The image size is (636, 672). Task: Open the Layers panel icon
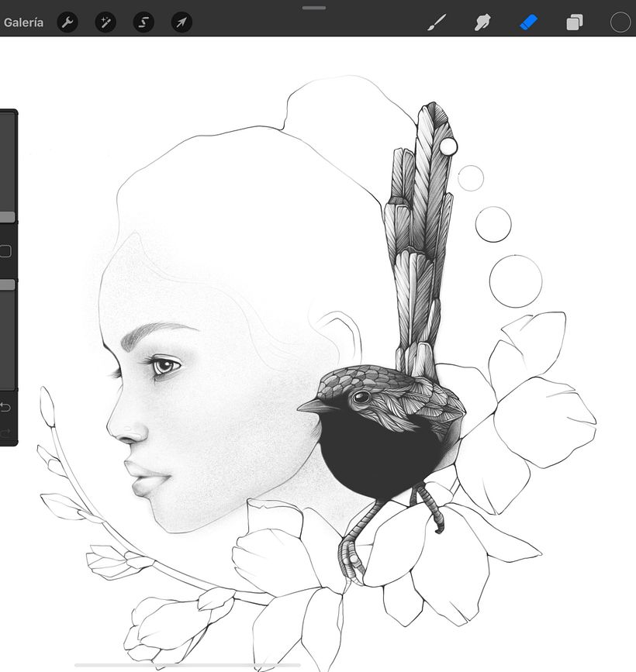(x=575, y=22)
